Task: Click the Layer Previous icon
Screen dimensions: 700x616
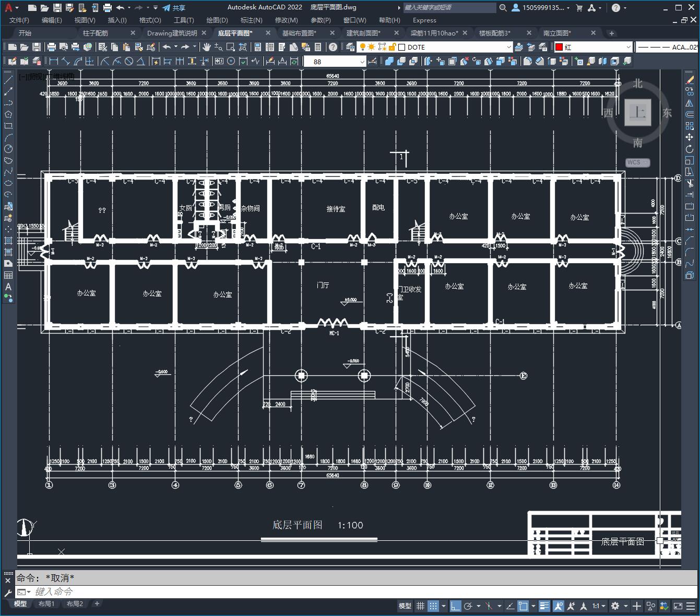Action: (x=531, y=47)
